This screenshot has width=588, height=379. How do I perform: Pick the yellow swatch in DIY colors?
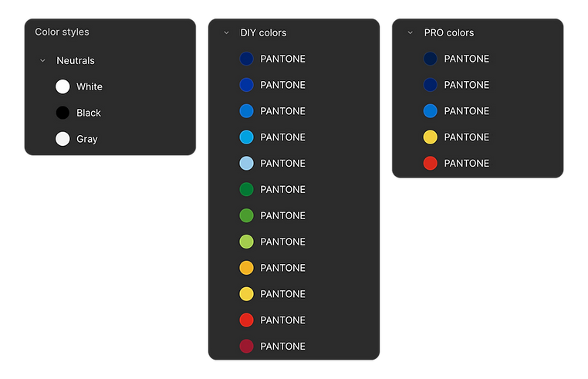[246, 294]
